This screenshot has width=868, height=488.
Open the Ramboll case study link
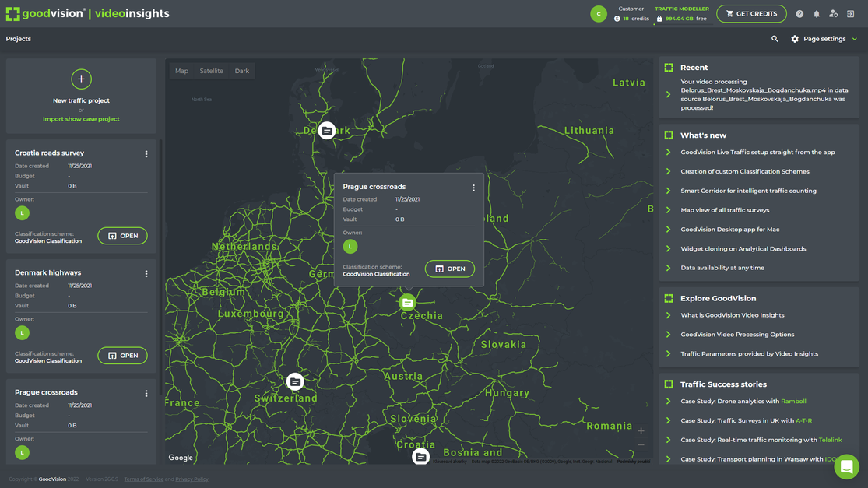793,401
